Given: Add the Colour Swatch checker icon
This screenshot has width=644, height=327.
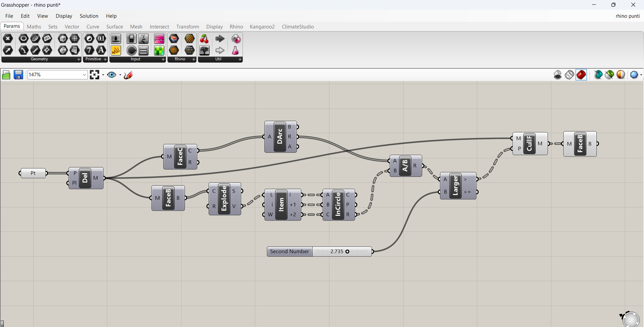Looking at the screenshot, I should (x=159, y=50).
